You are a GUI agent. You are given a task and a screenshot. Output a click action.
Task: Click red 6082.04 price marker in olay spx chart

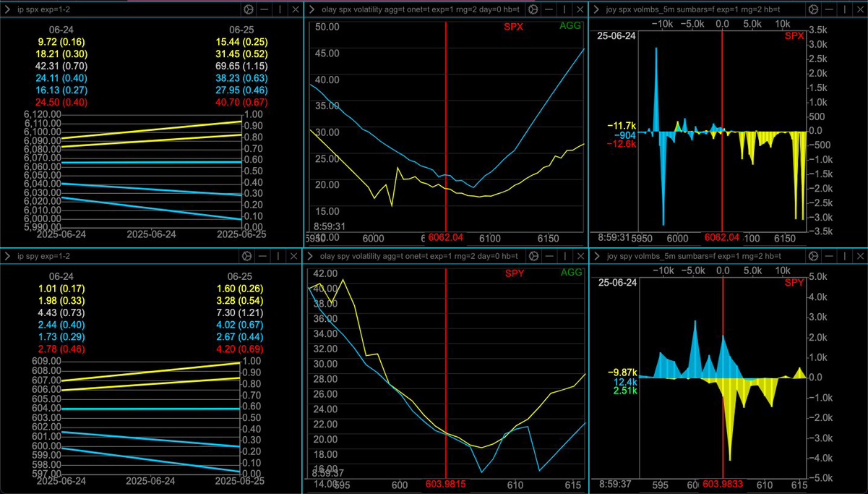[x=445, y=238]
